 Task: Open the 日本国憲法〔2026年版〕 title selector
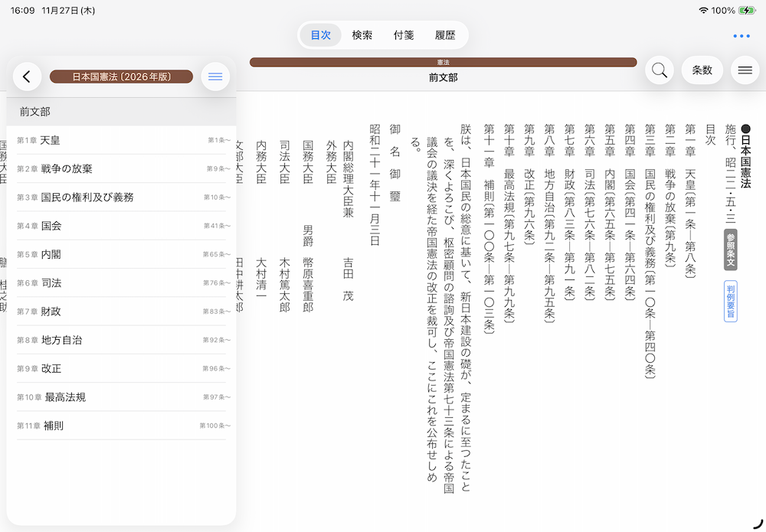pos(121,77)
